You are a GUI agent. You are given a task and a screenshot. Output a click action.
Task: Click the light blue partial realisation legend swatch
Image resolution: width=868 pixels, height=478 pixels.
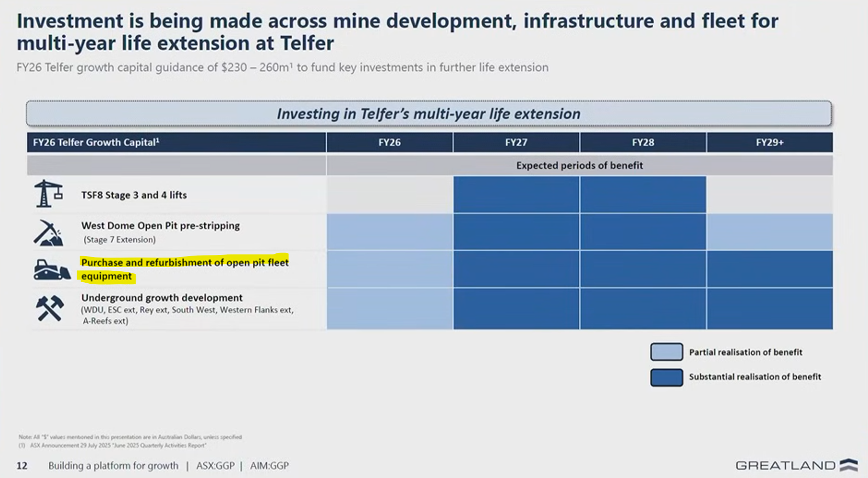coord(666,352)
